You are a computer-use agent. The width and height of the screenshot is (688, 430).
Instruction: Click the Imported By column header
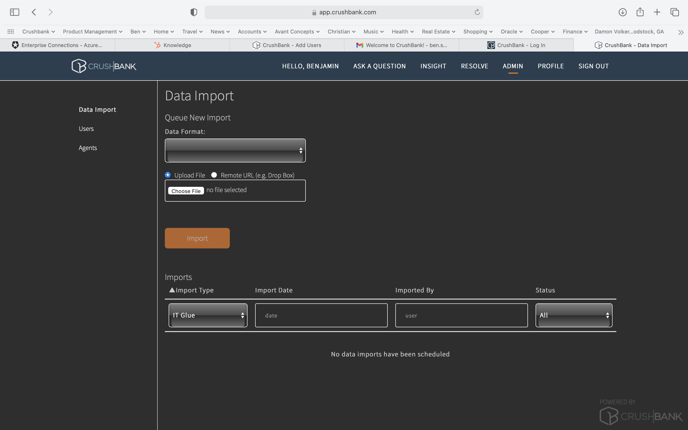click(414, 290)
